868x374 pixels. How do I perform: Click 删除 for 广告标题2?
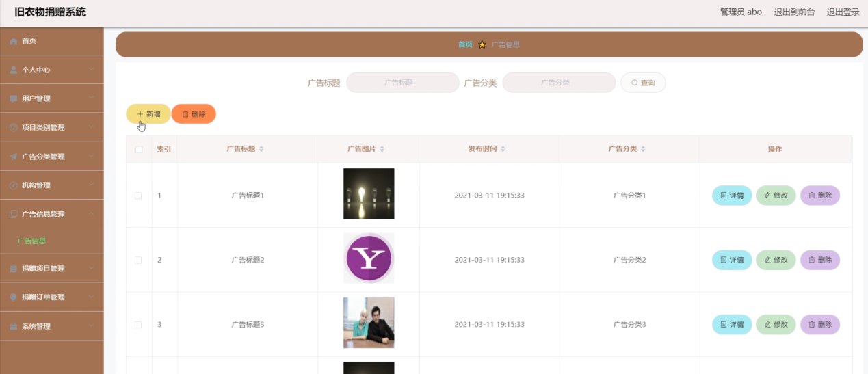(x=820, y=260)
